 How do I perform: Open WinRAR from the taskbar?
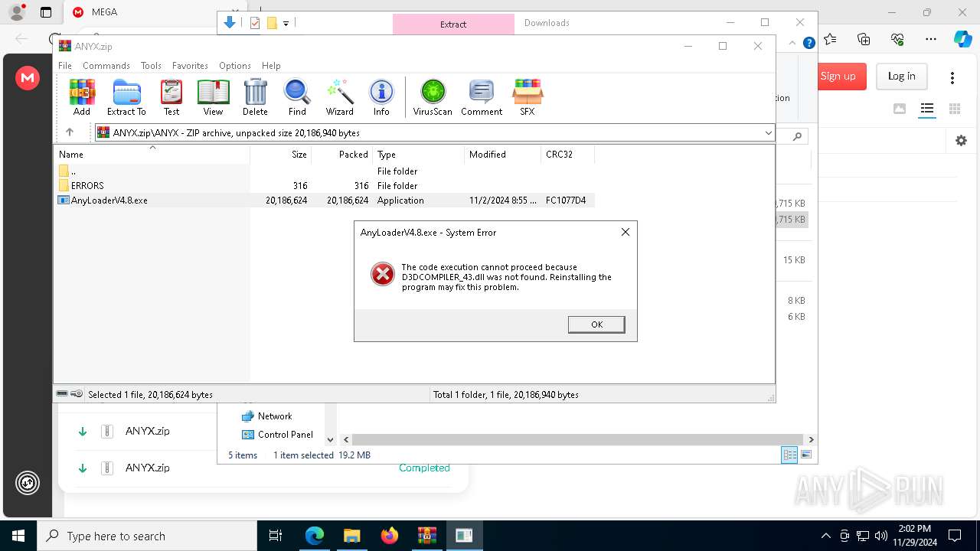pyautogui.click(x=426, y=536)
